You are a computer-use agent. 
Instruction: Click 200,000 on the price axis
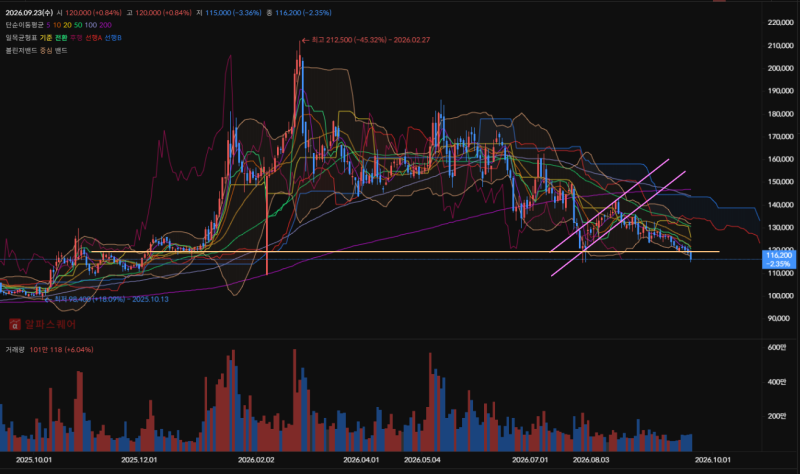tap(780, 68)
